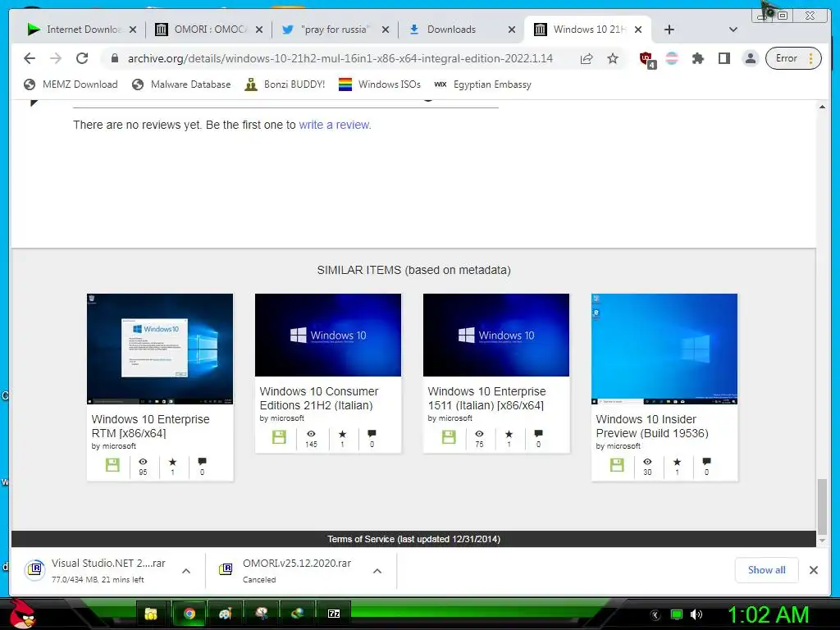Open Malware Database bookmark
Viewport: 840px width, 630px height.
pyautogui.click(x=181, y=84)
